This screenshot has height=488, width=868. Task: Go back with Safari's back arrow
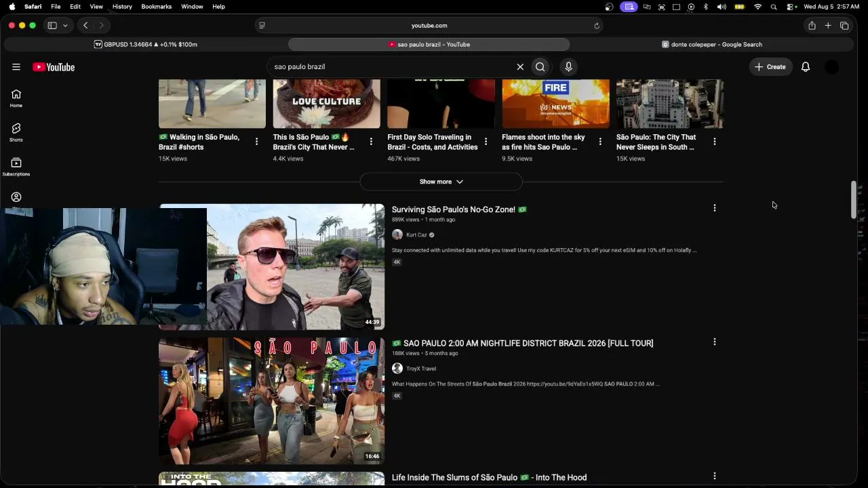(x=85, y=26)
